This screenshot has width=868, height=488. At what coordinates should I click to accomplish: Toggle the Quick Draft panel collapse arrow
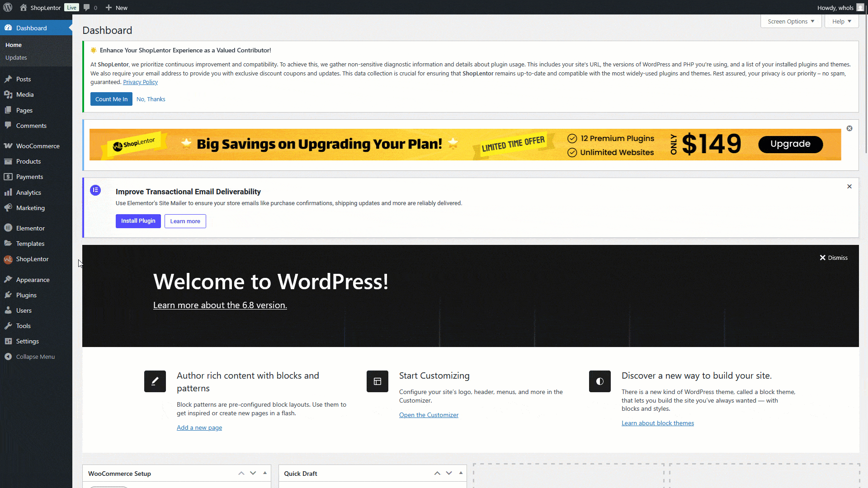461,473
